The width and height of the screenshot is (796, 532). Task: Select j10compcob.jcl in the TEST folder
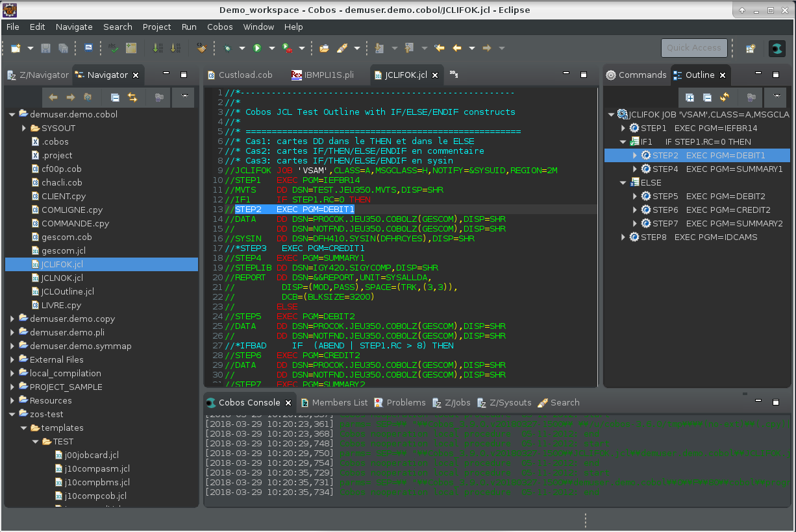tap(95, 496)
